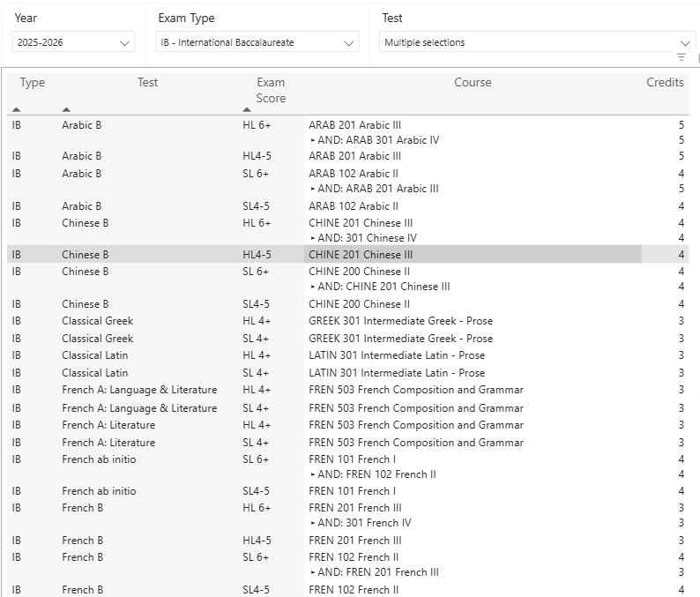Click sort arrow under Type column

(x=17, y=109)
